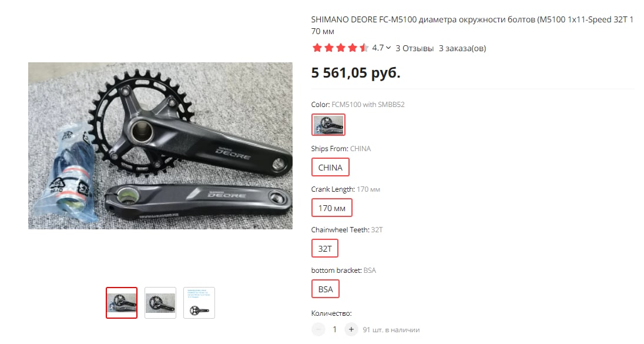Viewport: 644px width, 344px height.
Task: Click the main Deore crankset product image
Action: pos(160,146)
